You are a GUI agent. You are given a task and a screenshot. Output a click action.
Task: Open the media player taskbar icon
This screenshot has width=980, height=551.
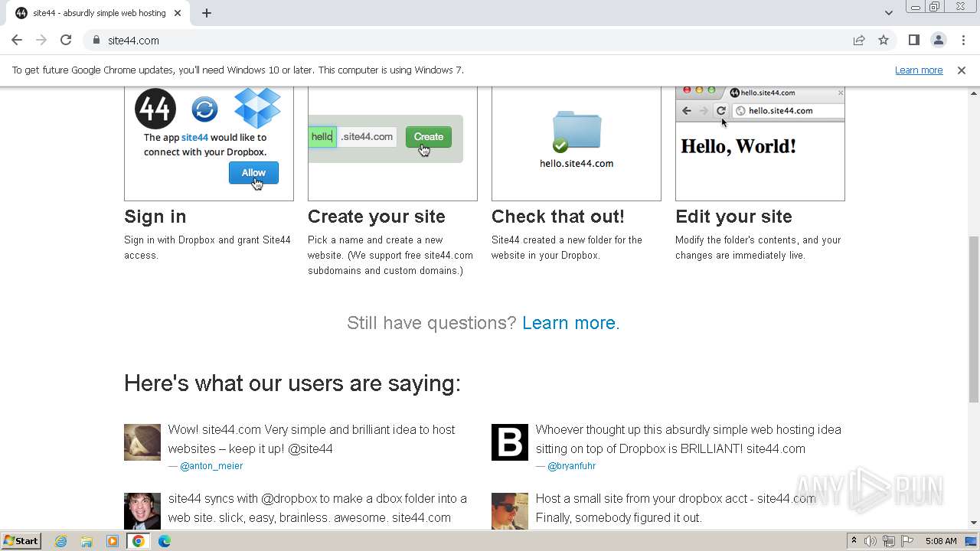(x=113, y=541)
